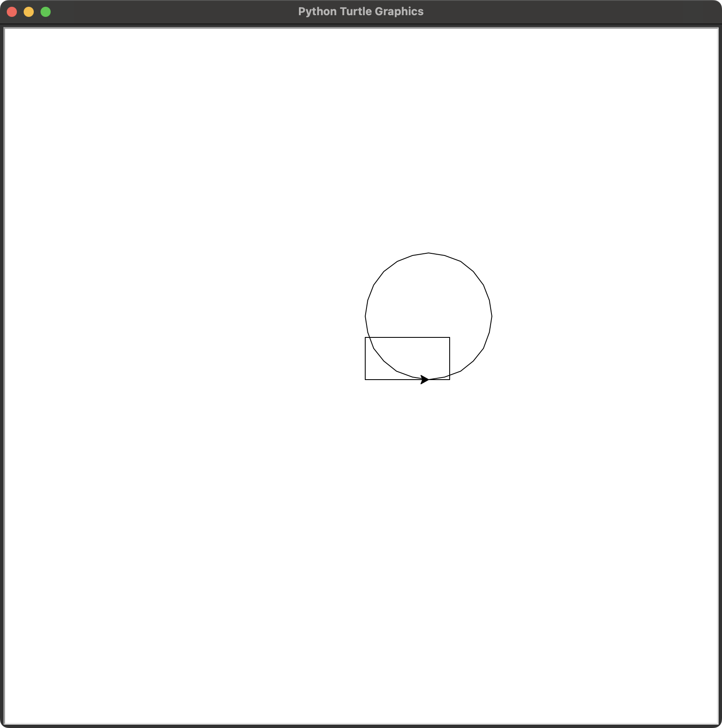
Task: Click the midpoint of the rectangle's right edge
Action: pyautogui.click(x=450, y=359)
